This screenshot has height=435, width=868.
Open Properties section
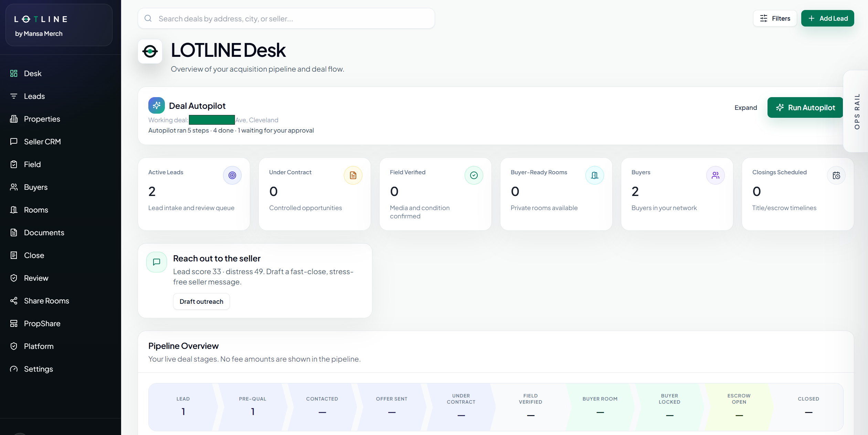(42, 119)
